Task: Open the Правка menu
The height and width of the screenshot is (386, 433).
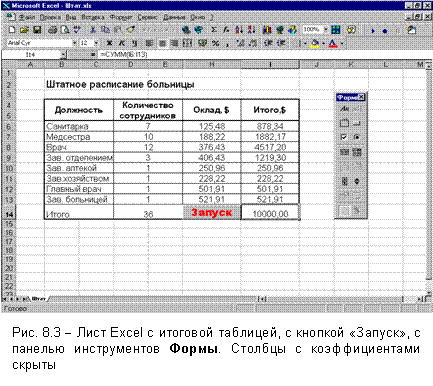Action: click(x=50, y=17)
